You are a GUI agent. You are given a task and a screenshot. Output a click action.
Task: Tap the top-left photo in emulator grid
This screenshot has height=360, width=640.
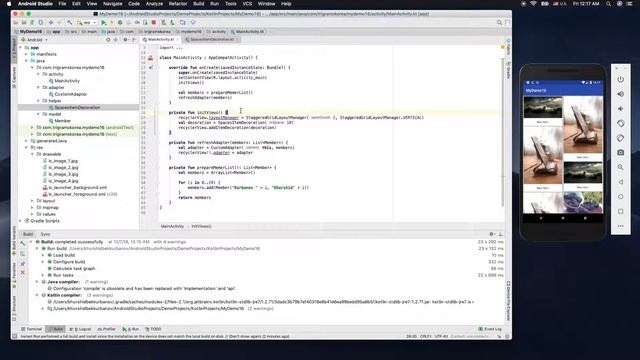[x=542, y=107]
